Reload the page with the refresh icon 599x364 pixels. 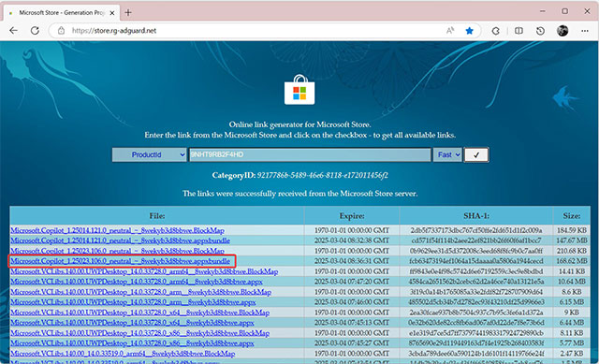[35, 31]
